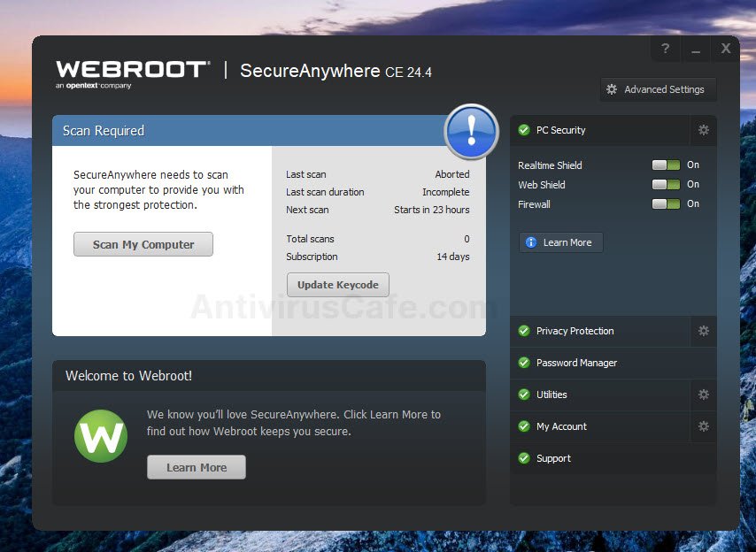Click the 'Aborted' last scan value
The image size is (756, 552).
(452, 174)
